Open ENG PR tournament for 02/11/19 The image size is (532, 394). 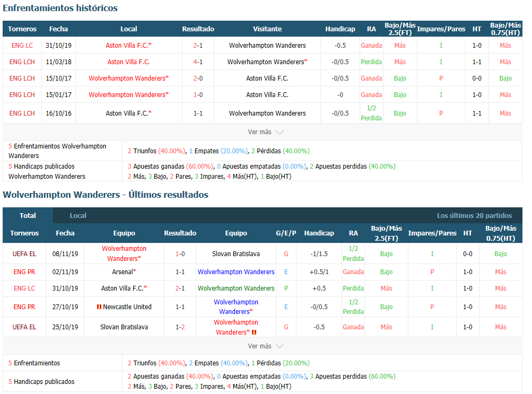[x=24, y=272]
